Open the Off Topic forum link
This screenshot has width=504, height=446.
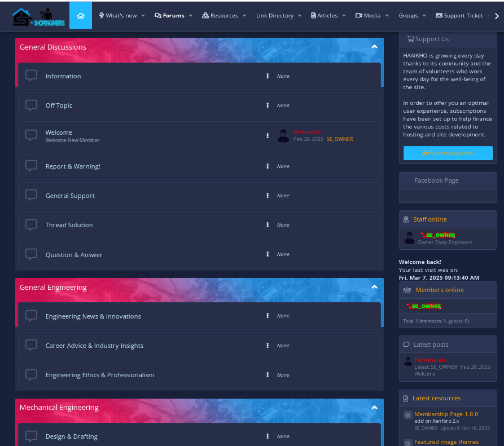click(x=59, y=105)
